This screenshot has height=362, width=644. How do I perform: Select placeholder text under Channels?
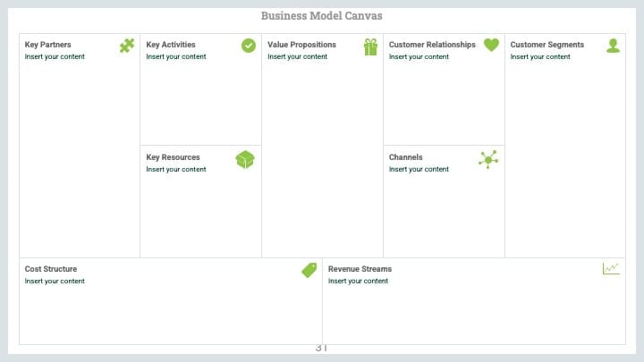coord(419,169)
